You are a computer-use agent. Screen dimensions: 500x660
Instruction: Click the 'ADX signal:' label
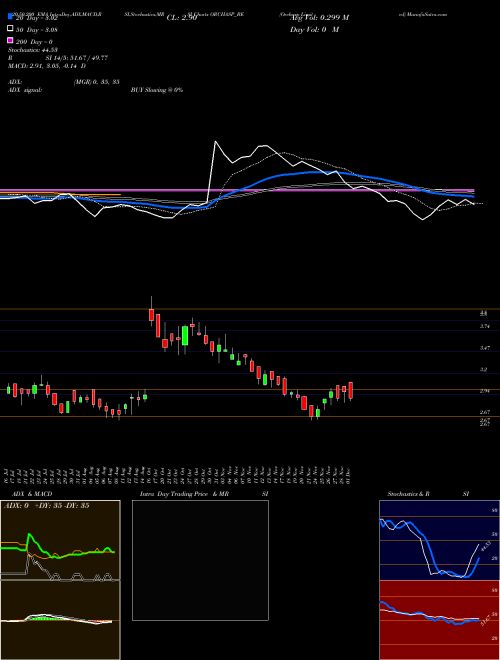tap(25, 90)
